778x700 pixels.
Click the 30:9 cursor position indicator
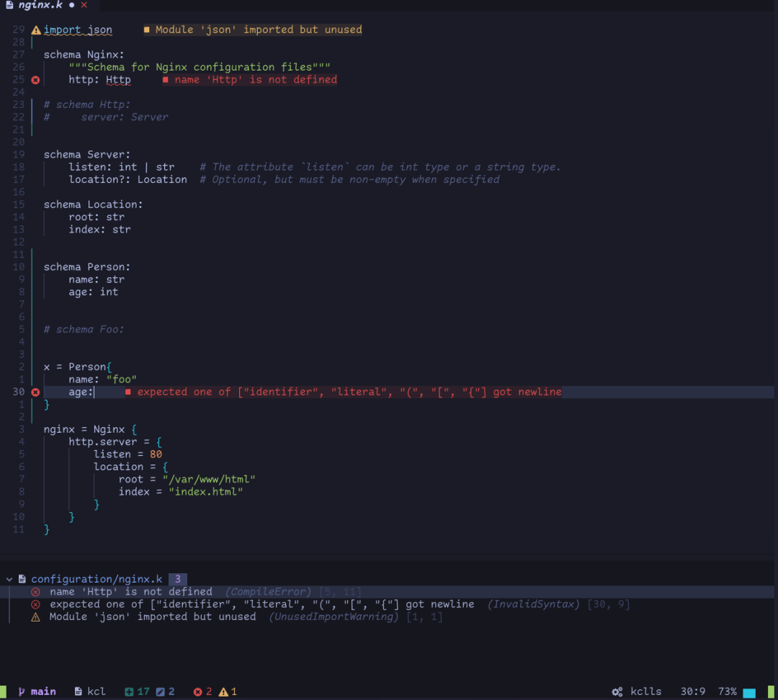693,691
